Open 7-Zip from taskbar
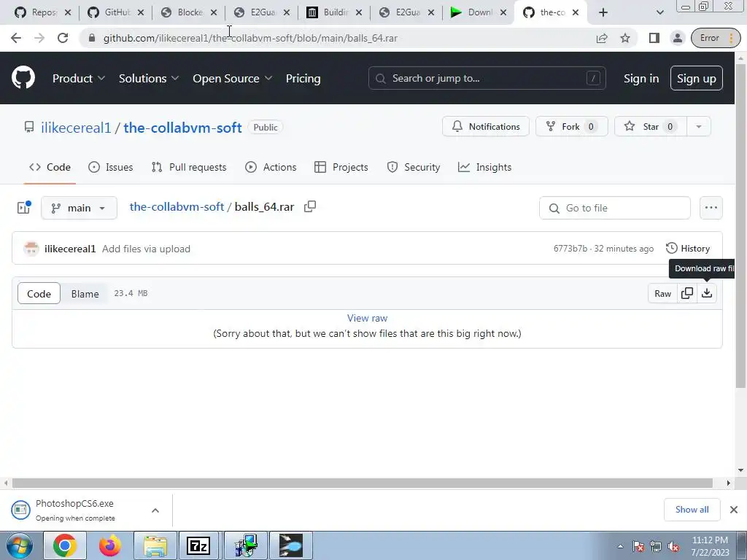This screenshot has height=560, width=747. [198, 545]
